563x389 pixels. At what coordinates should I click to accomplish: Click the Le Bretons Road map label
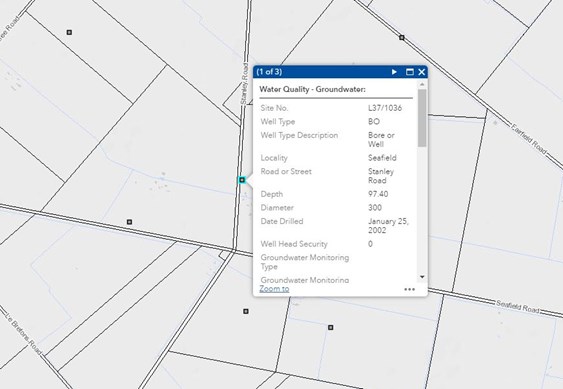tap(24, 333)
